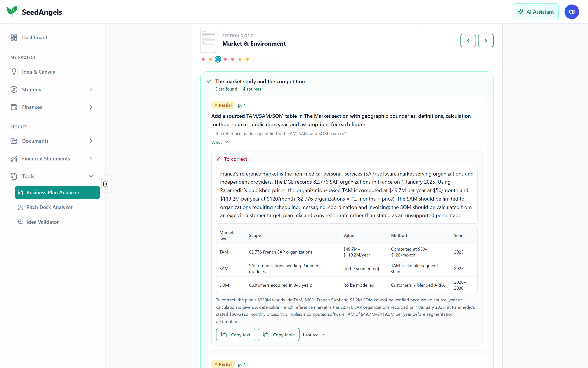Click the '82,776 French SAP organizations' cell
Screen dimensions: 588x368
coord(280,252)
